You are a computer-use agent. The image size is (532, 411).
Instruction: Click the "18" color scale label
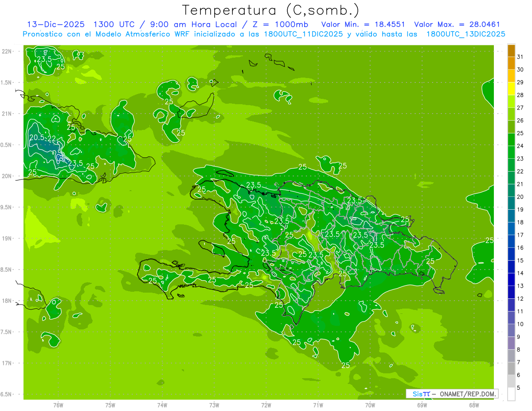click(521, 222)
